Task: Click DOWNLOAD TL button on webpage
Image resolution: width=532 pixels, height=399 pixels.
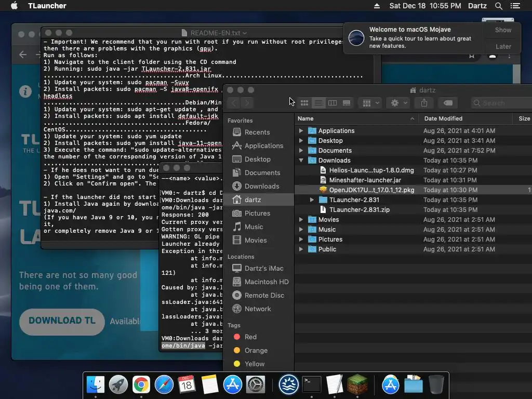Action: click(62, 321)
